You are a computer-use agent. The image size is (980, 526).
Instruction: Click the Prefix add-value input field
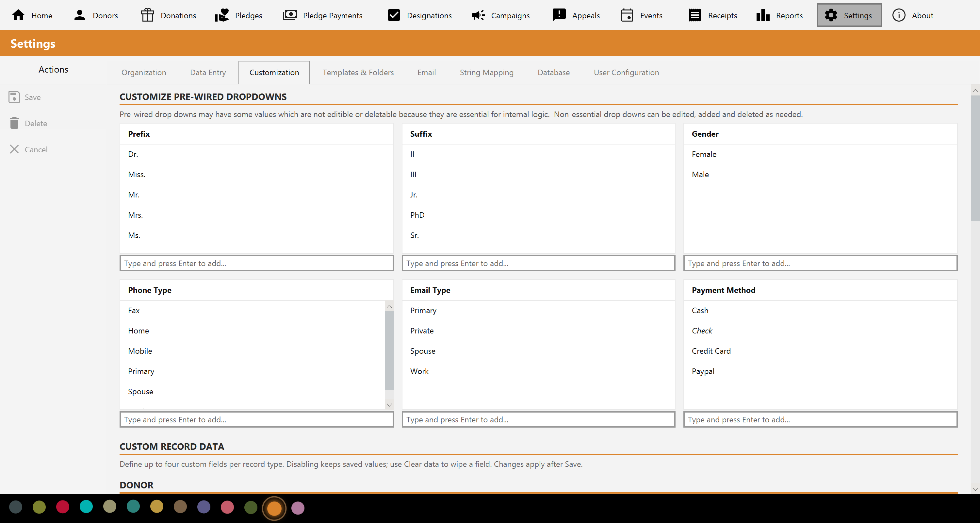coord(257,264)
